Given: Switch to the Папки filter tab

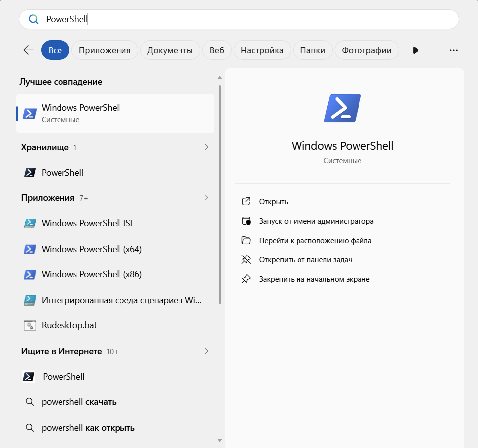Looking at the screenshot, I should point(312,50).
